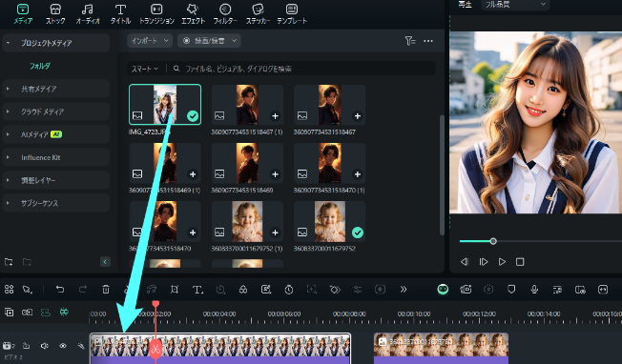This screenshot has width=622, height=364.
Task: Switch to the ステッカー tab
Action: click(x=258, y=14)
